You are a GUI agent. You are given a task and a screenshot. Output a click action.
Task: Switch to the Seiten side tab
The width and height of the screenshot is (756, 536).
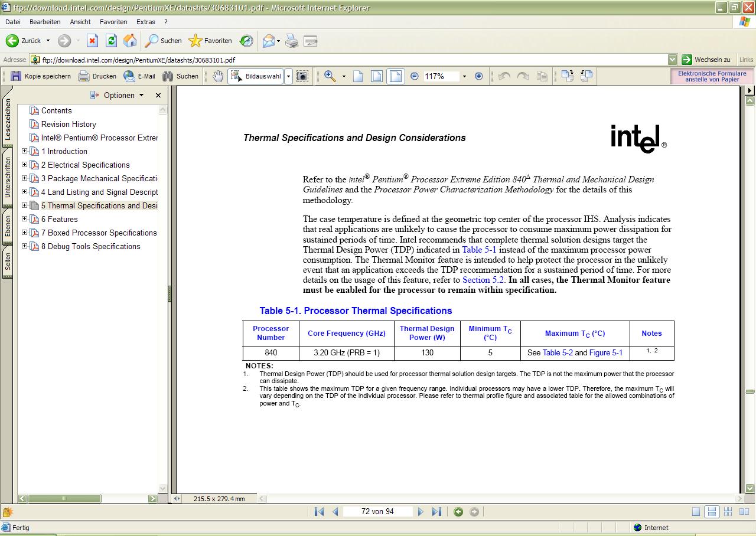click(x=8, y=261)
